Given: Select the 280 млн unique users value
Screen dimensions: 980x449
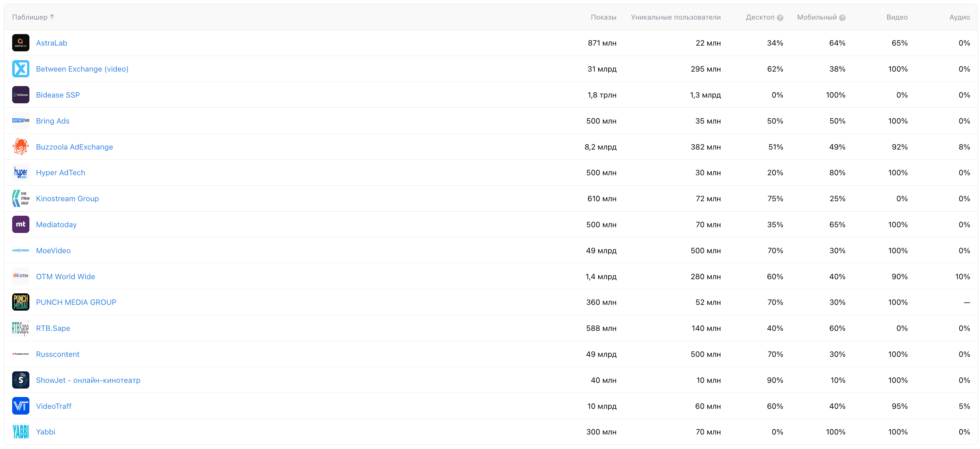Looking at the screenshot, I should [x=706, y=276].
